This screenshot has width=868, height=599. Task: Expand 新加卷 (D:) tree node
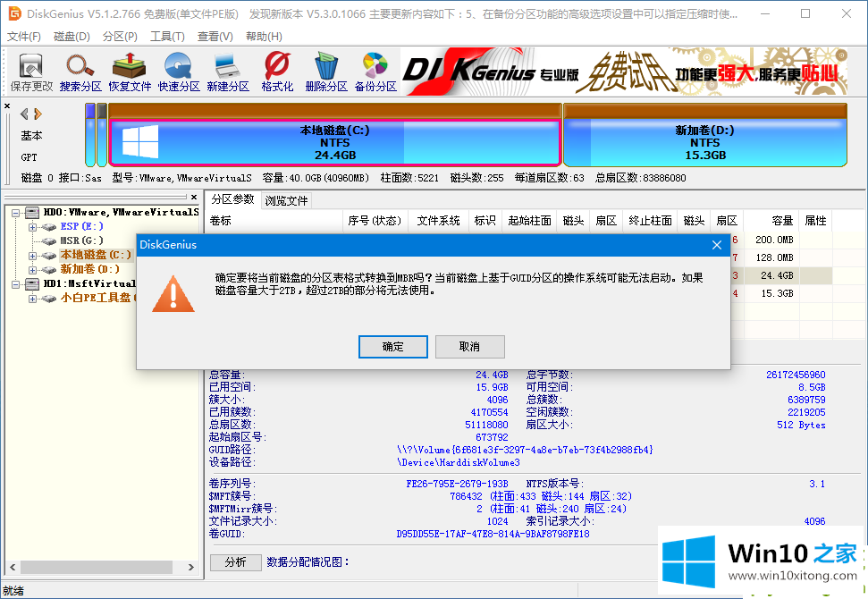(33, 270)
